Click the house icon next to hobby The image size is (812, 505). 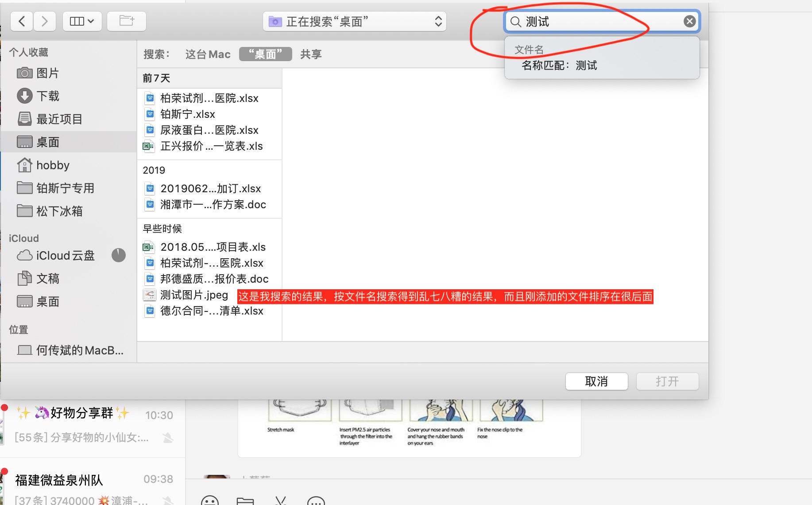tap(24, 165)
